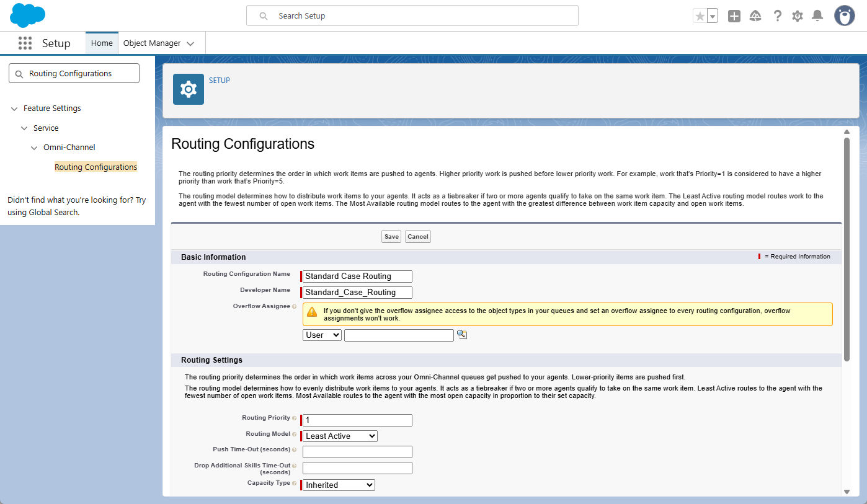Screen dimensions: 867x504
Task: Open the user profile avatar
Action: pos(844,16)
